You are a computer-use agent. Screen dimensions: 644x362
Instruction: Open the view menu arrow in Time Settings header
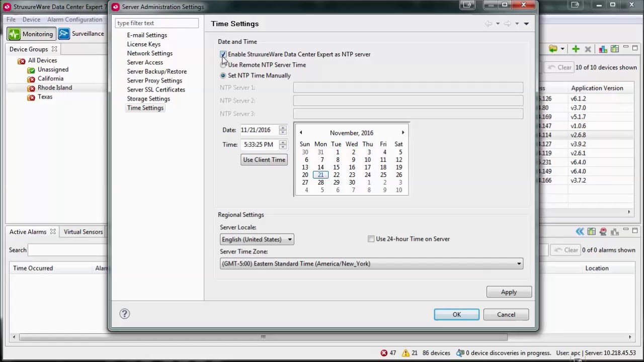pos(526,24)
